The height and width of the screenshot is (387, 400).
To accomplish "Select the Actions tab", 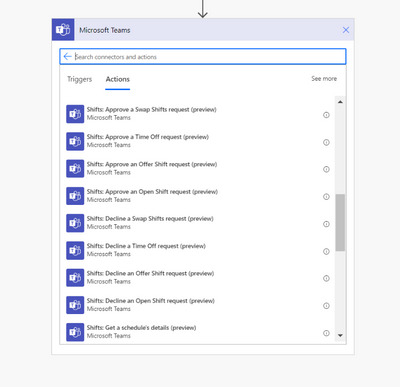I will [x=118, y=79].
